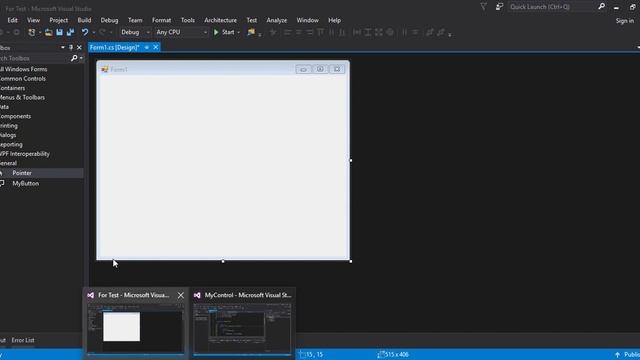This screenshot has height=360, width=640.
Task: Expand the All Windows Forms toolbox group
Action: [x=23, y=69]
